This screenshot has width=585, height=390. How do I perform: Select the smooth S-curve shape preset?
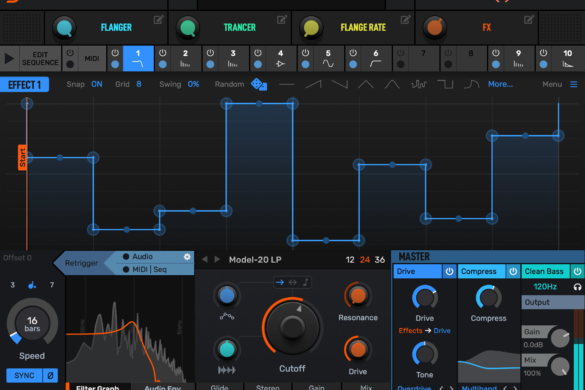tap(472, 84)
